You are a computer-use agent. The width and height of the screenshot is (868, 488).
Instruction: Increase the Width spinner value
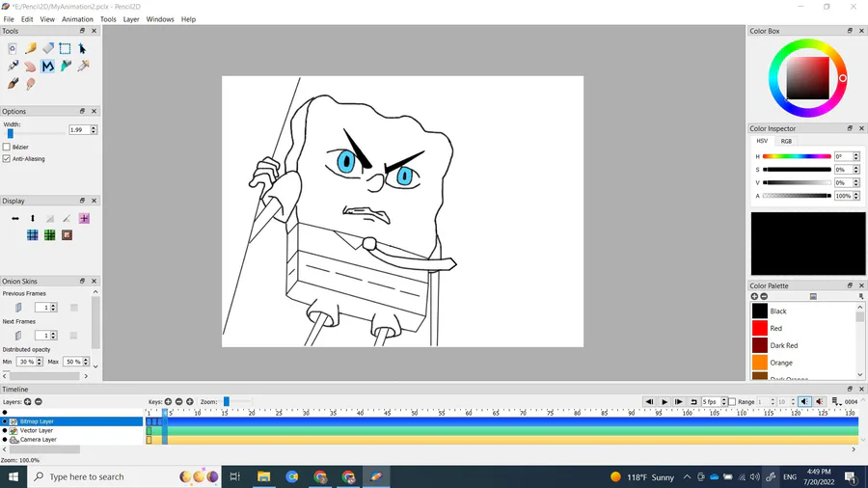pos(94,127)
